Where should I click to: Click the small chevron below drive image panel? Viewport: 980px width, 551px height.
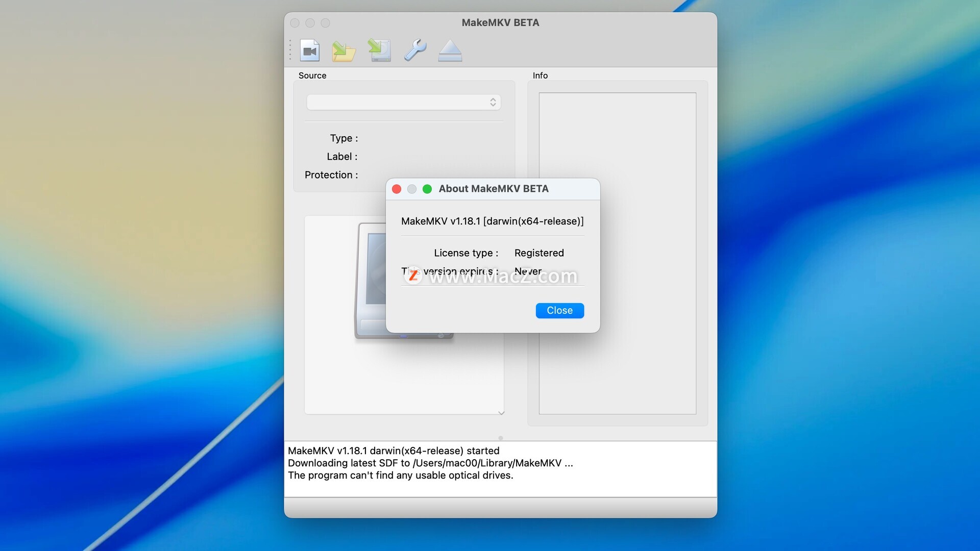[x=501, y=413]
